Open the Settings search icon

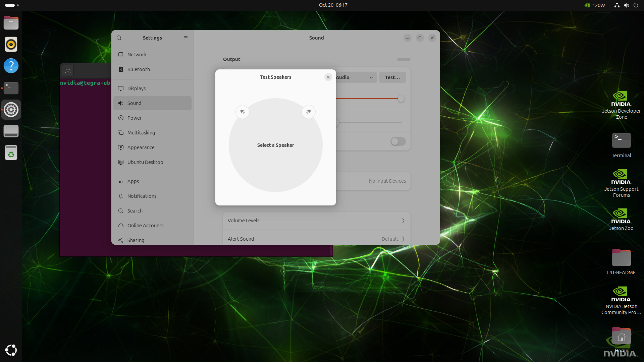pyautogui.click(x=119, y=38)
